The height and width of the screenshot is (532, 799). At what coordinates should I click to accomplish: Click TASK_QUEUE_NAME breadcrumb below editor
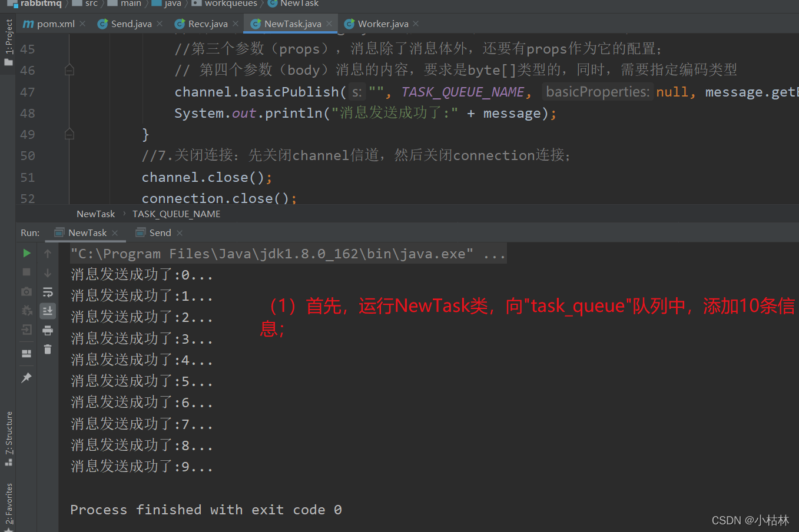(x=177, y=214)
